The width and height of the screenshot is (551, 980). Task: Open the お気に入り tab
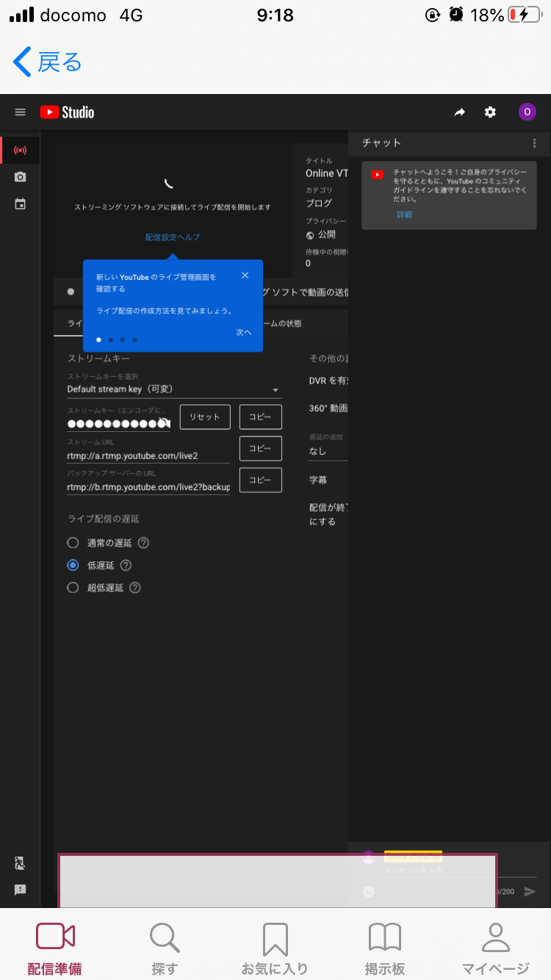pos(275,948)
